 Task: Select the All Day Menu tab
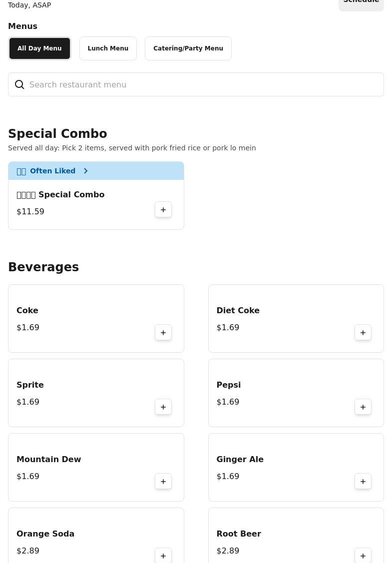click(x=39, y=48)
